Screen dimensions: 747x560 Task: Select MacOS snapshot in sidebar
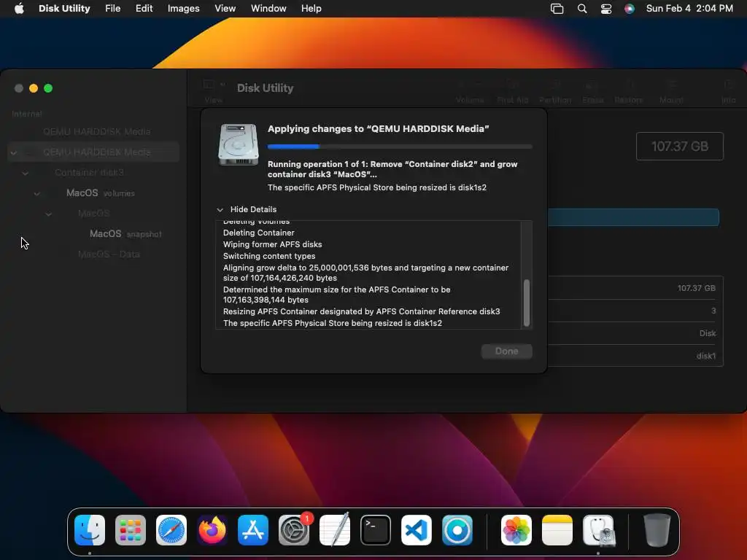(93, 234)
